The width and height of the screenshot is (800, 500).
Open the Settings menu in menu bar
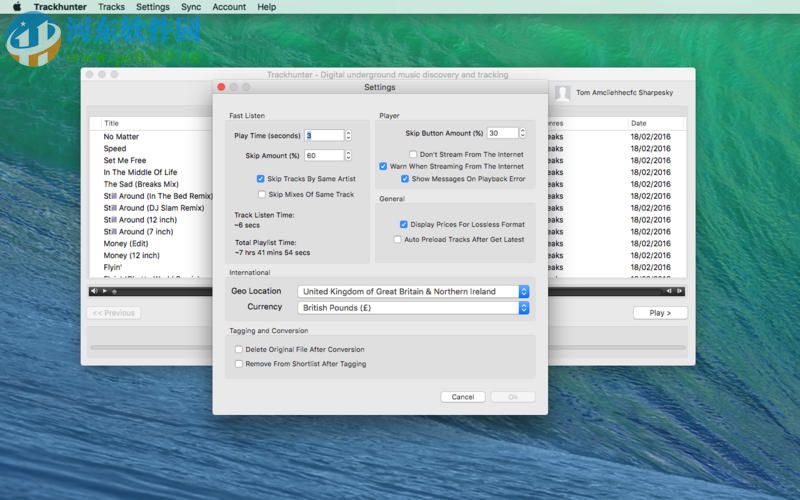153,7
